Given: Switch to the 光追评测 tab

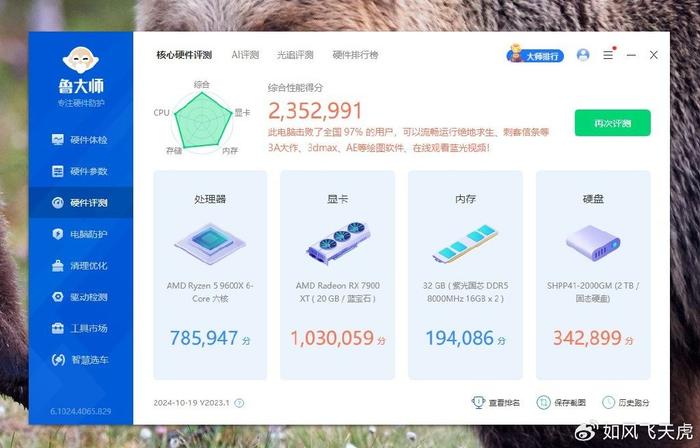Looking at the screenshot, I should pos(295,55).
